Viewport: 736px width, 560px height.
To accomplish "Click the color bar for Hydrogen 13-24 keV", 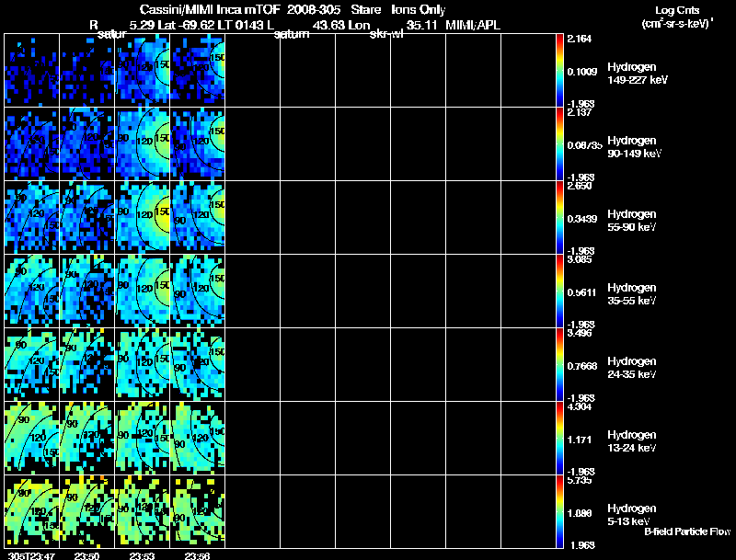I will click(559, 438).
